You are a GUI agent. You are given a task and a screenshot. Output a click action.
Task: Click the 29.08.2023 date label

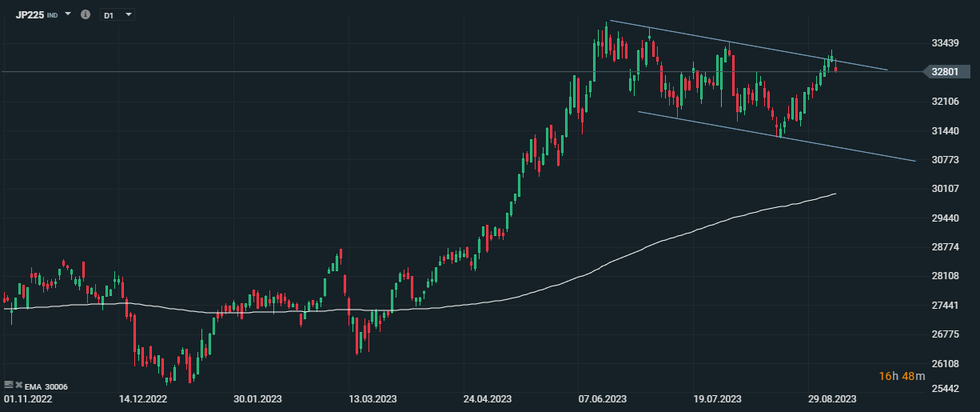click(x=831, y=398)
